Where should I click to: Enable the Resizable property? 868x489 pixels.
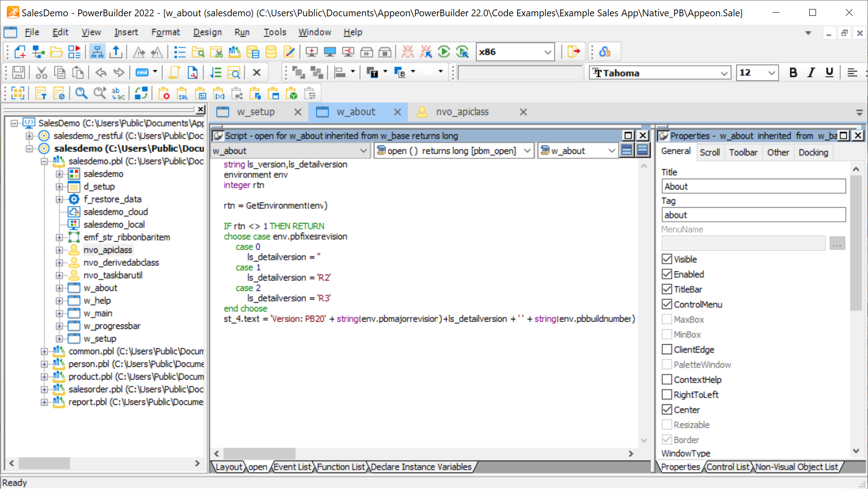[667, 424]
